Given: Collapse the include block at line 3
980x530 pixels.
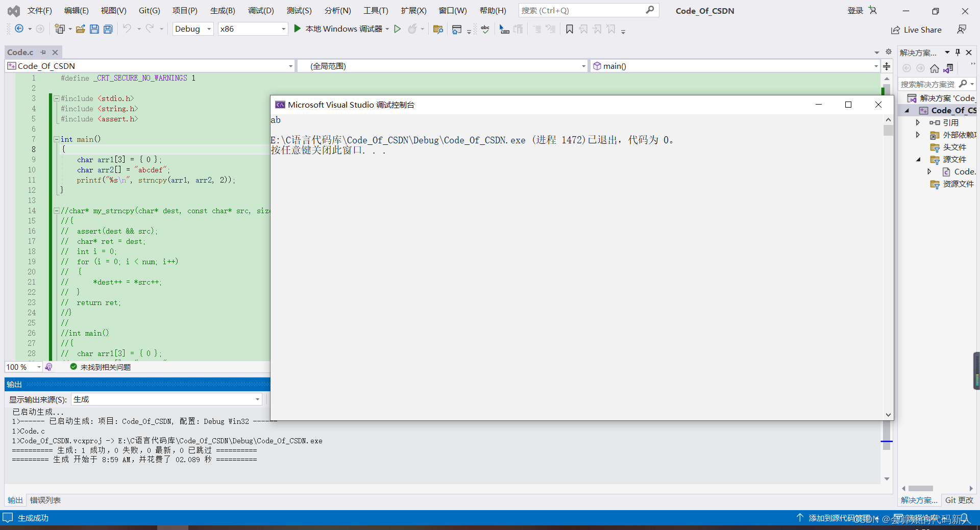Looking at the screenshot, I should [57, 98].
